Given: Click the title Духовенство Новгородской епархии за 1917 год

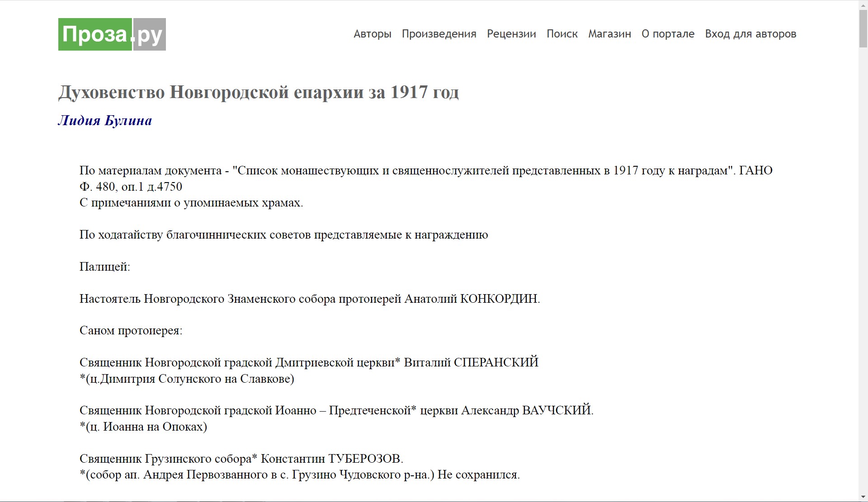Looking at the screenshot, I should 258,92.
